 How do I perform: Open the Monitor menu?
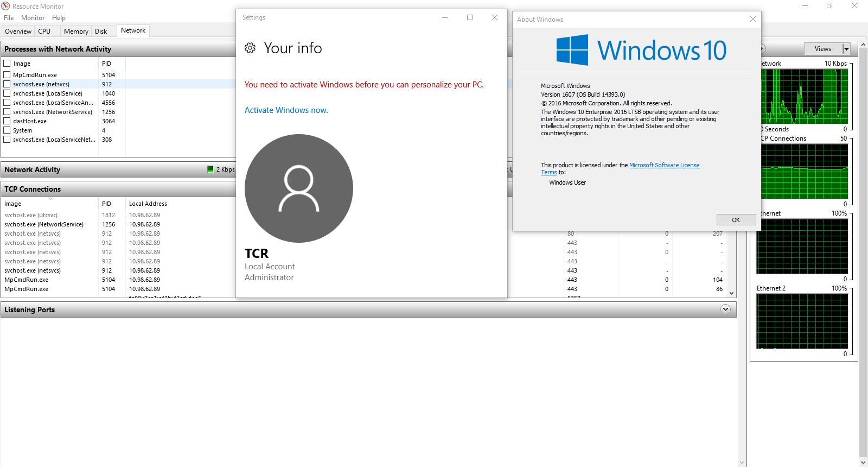tap(33, 18)
